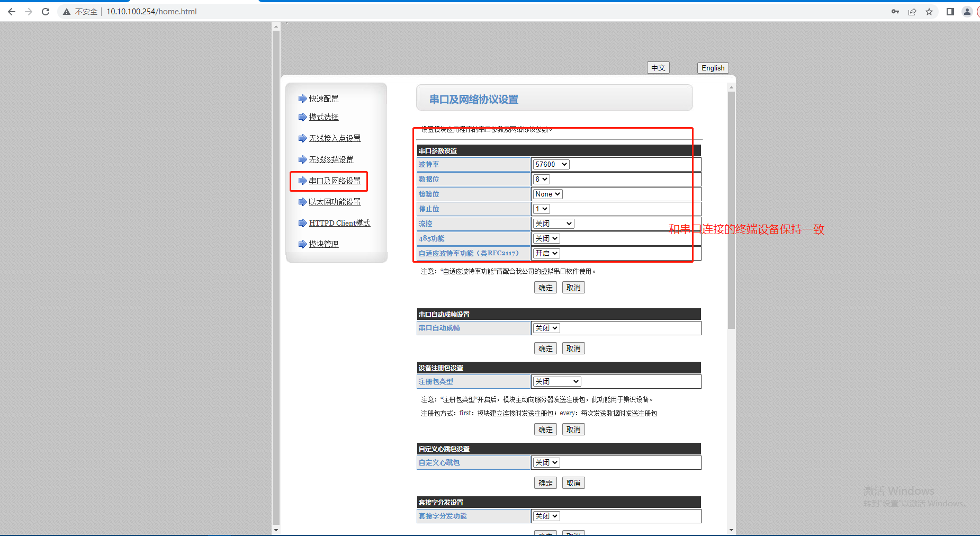Click 确定 under serial port parameters section
This screenshot has width=980, height=536.
[545, 288]
